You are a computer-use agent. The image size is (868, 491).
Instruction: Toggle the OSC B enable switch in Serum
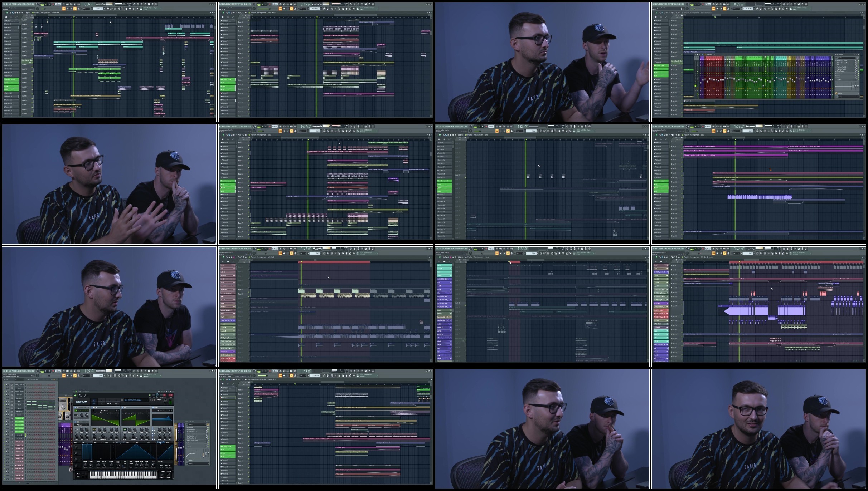(x=122, y=407)
